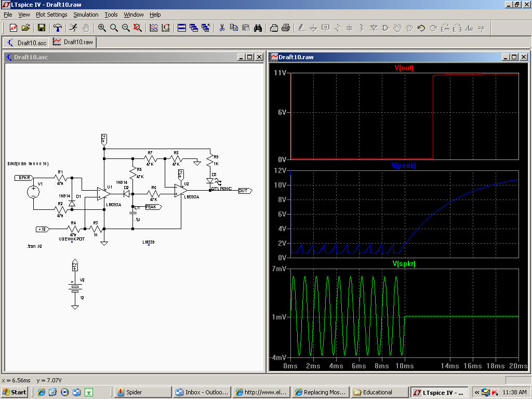Click the Save floppy disk icon
This screenshot has width=532, height=399.
42,28
